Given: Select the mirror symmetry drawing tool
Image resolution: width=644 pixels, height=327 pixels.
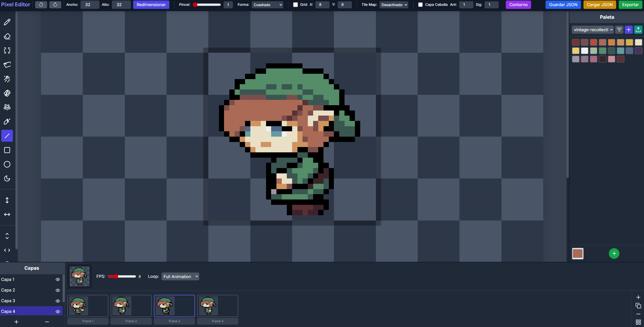Looking at the screenshot, I should pyautogui.click(x=7, y=107).
